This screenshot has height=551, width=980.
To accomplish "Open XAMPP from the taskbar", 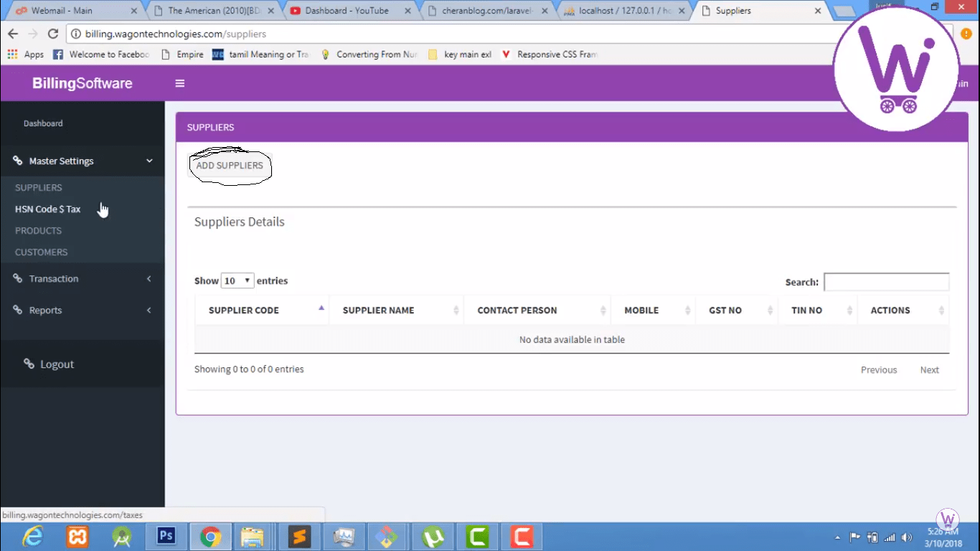I will click(77, 537).
